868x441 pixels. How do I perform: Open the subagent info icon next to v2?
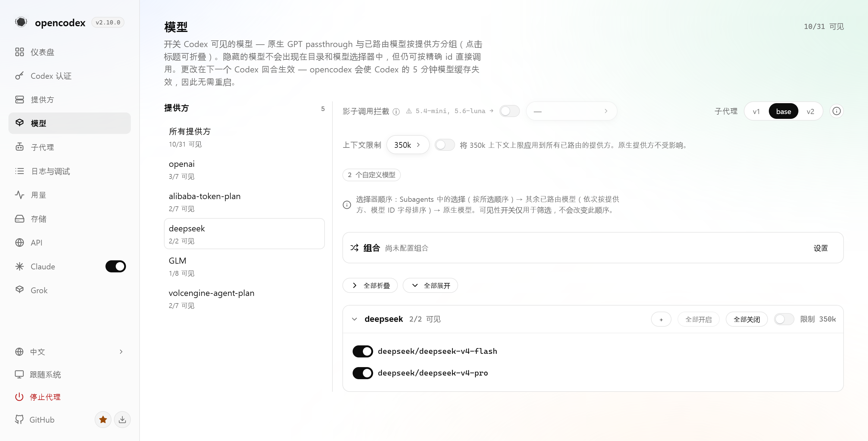pos(837,111)
